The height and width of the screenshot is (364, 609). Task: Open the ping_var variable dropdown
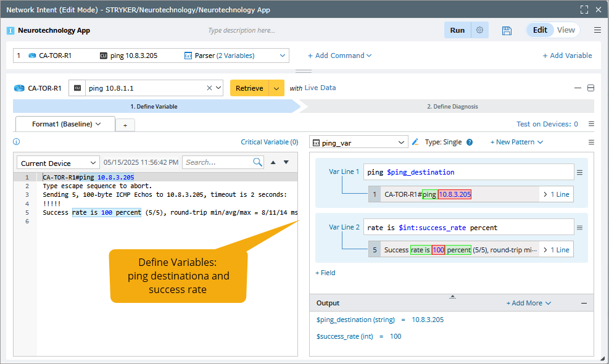(359, 143)
